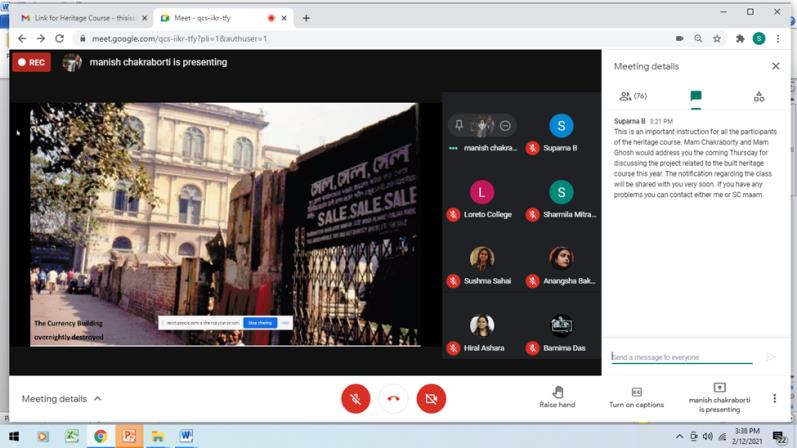The height and width of the screenshot is (448, 797).
Task: Open the three-dot more options menu
Action: (x=774, y=398)
